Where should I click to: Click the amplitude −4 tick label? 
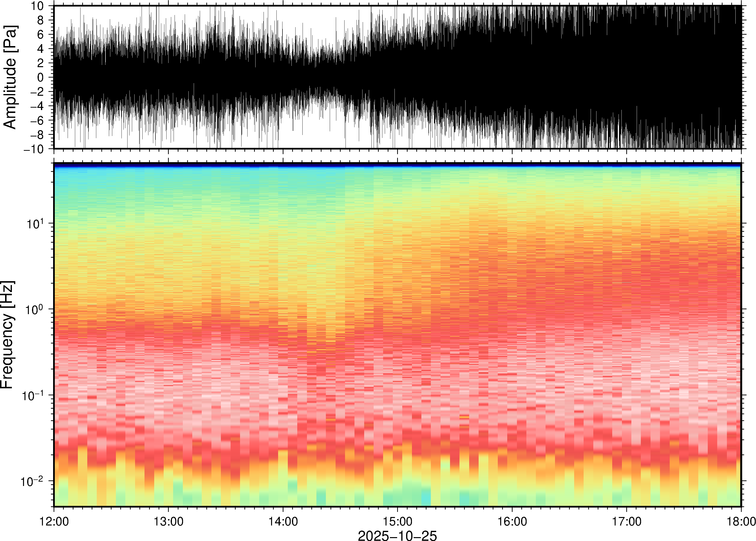tap(37, 106)
